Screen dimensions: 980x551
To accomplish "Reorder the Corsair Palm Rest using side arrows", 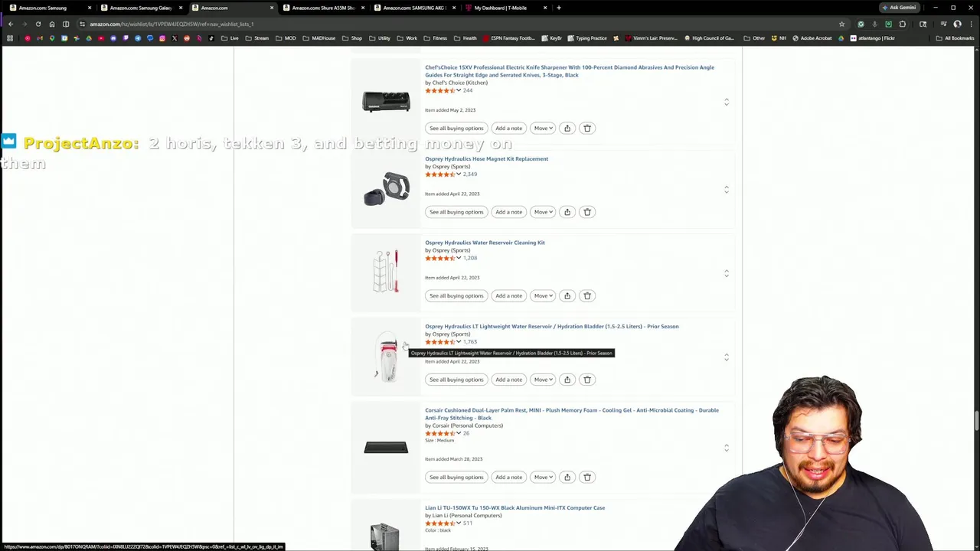I will tap(727, 448).
